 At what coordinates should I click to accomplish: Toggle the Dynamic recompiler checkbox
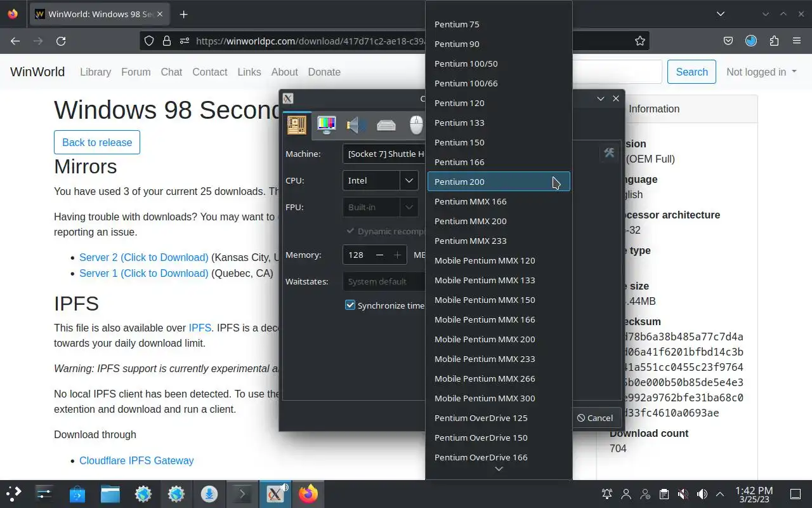tap(350, 231)
